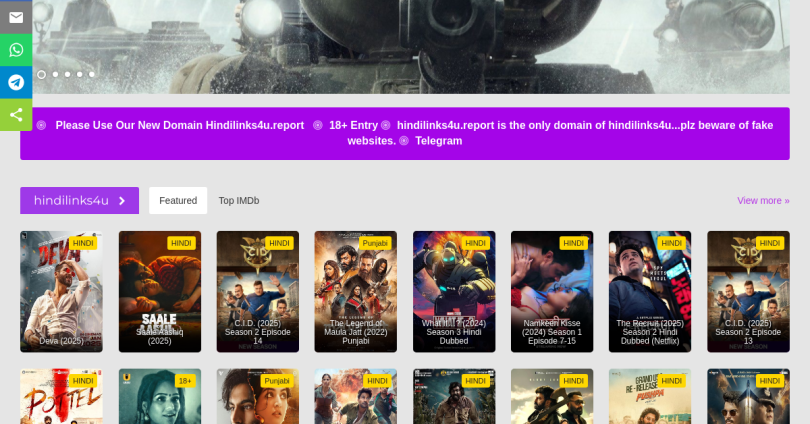Open the Saale Aashiq (2025) poster
Image resolution: width=810 pixels, height=424 pixels.
[x=160, y=292]
